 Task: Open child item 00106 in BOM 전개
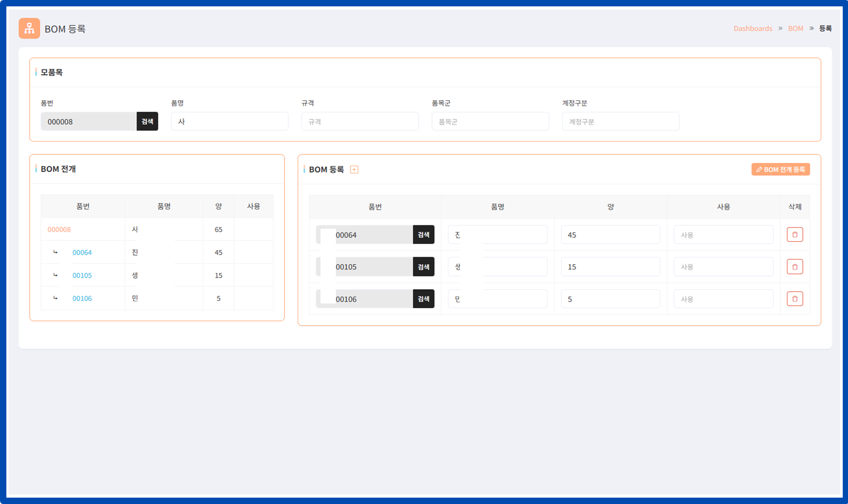(x=82, y=298)
